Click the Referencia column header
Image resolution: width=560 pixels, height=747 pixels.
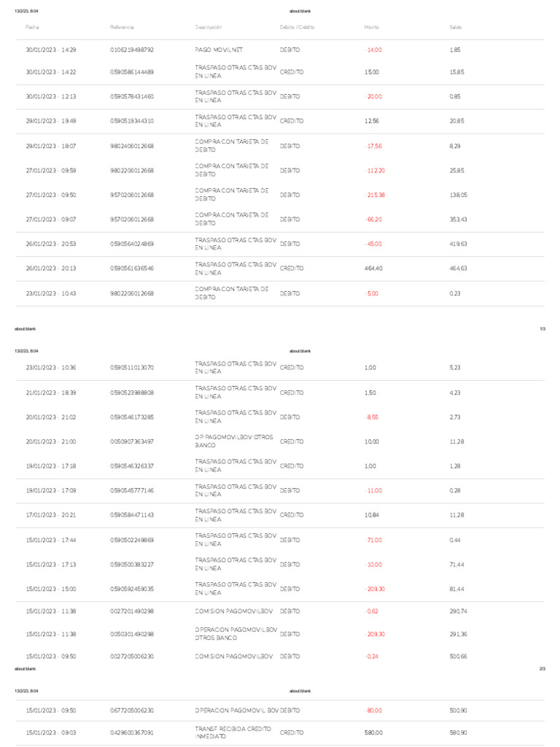coord(122,27)
